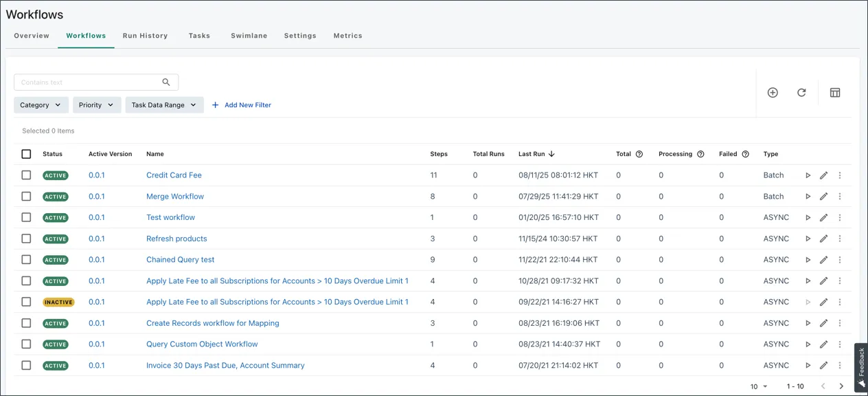The width and height of the screenshot is (868, 396).
Task: Tick the select-all header checkbox
Action: tap(26, 154)
